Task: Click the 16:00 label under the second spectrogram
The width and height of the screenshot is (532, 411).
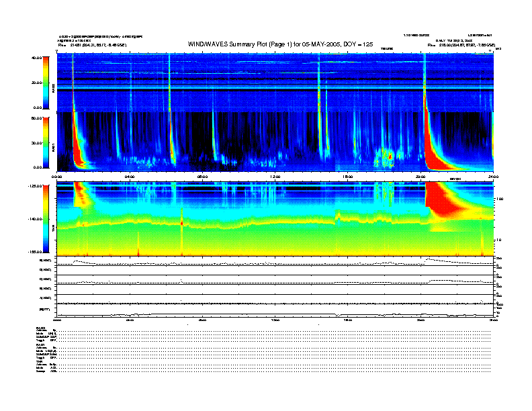Action: click(x=348, y=177)
